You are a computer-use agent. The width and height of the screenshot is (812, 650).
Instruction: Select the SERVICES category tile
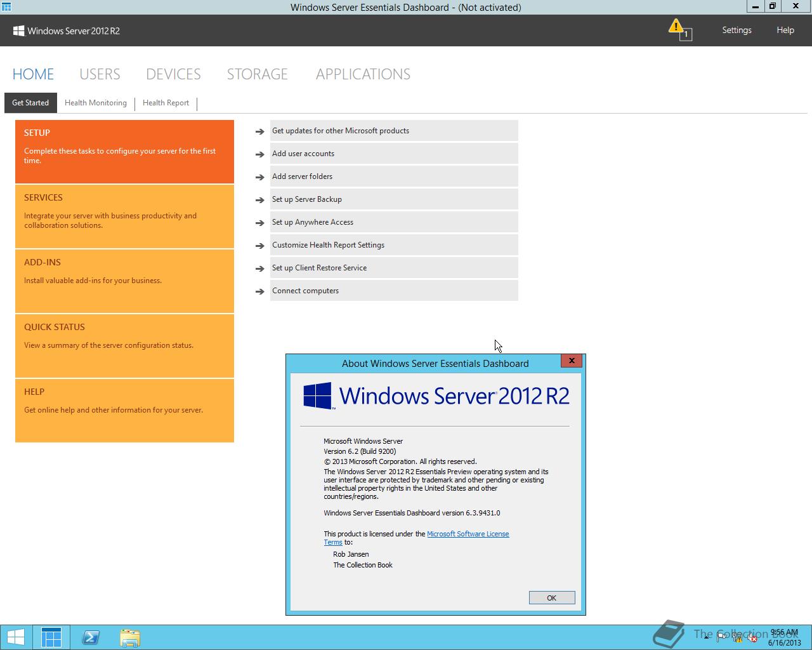coord(124,216)
